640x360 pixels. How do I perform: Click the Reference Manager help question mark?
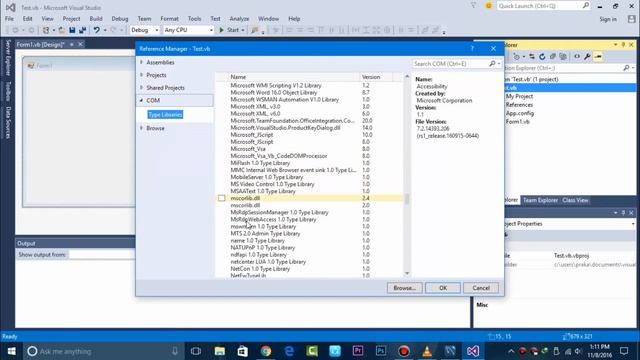pos(472,49)
